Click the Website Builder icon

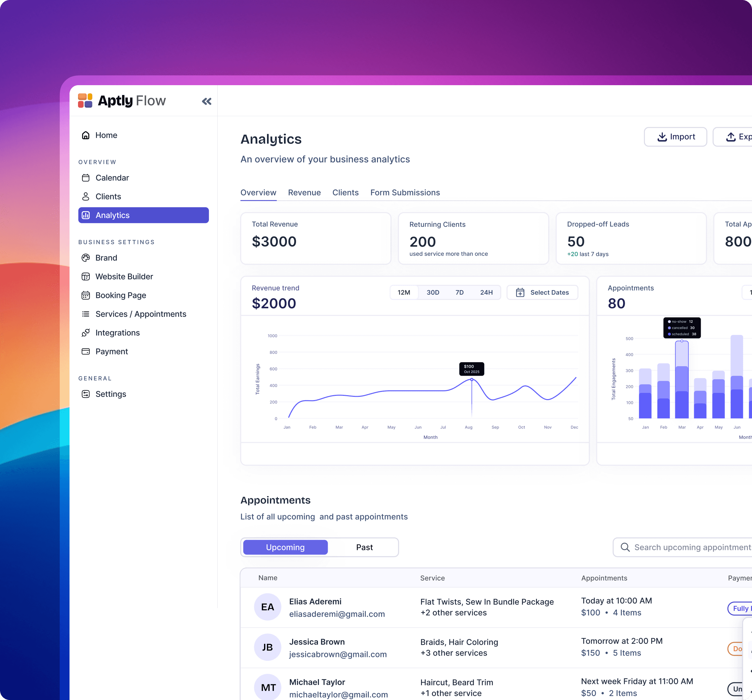86,276
